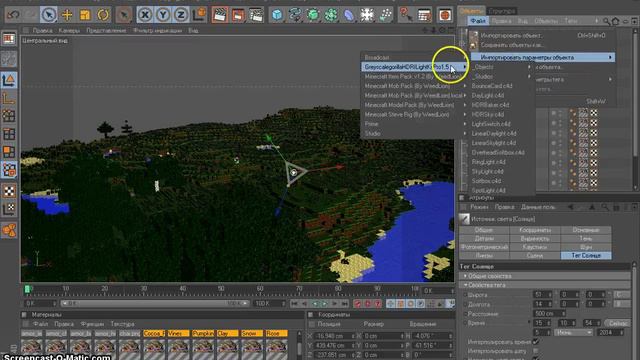Image resolution: width=640 pixels, height=360 pixels.
Task: Open the green NURBS generators icon
Action: 313,15
